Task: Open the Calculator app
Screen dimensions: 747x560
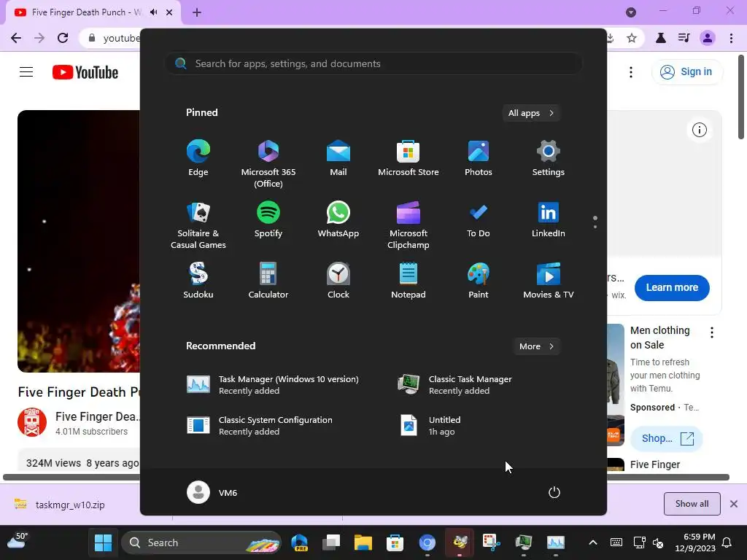Action: [x=268, y=281]
